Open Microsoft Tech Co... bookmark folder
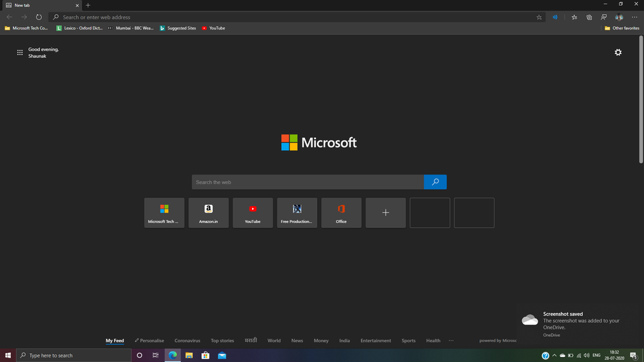Viewport: 644px width, 362px height. click(x=26, y=28)
